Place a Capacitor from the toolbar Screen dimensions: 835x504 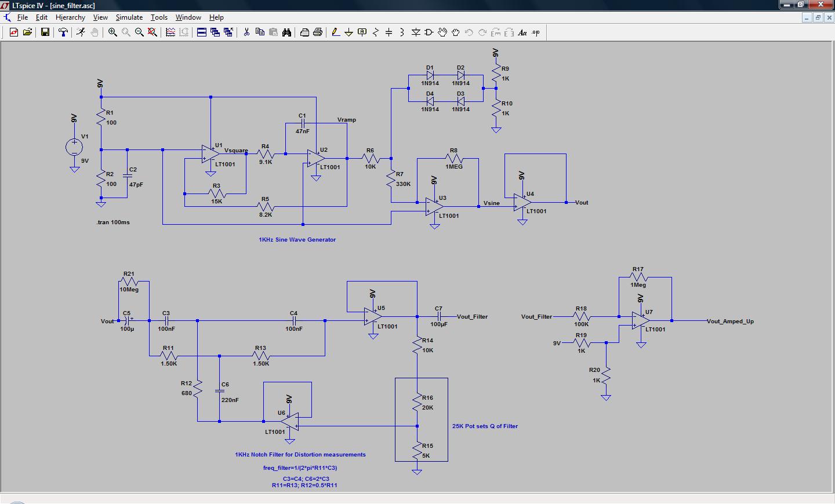point(389,32)
